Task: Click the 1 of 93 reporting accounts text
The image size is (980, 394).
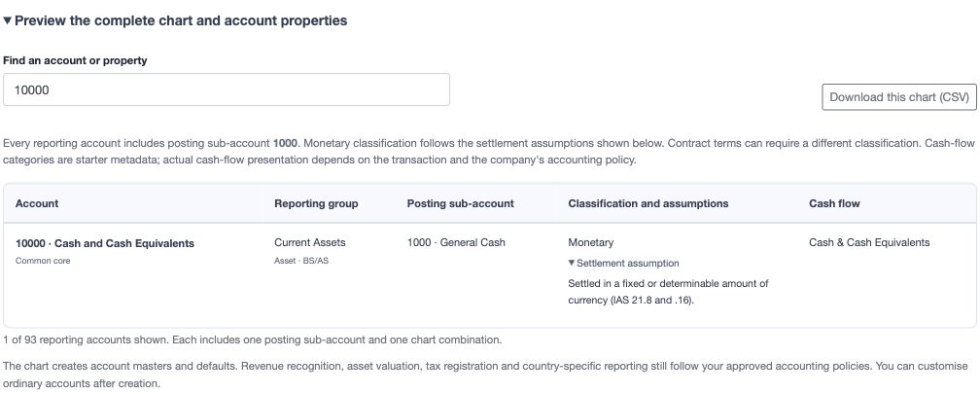Action: [x=253, y=340]
